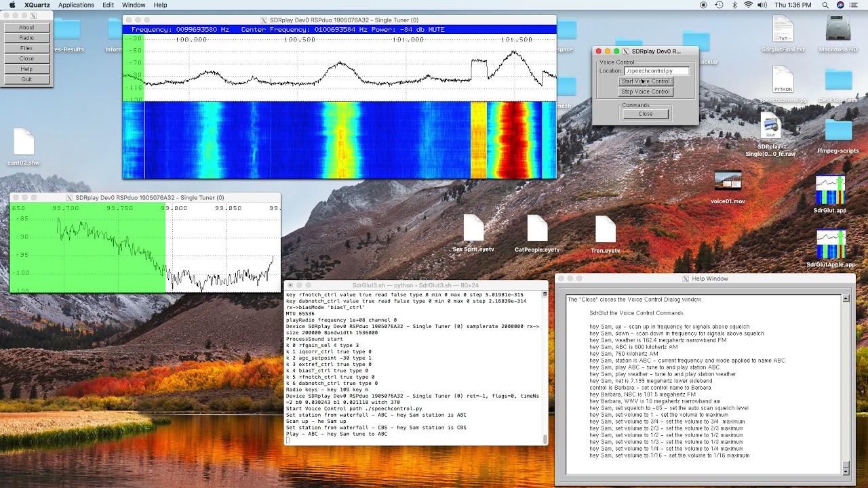The image size is (868, 488).
Task: Click the Help Window scrollbar up arrow
Action: (846, 299)
